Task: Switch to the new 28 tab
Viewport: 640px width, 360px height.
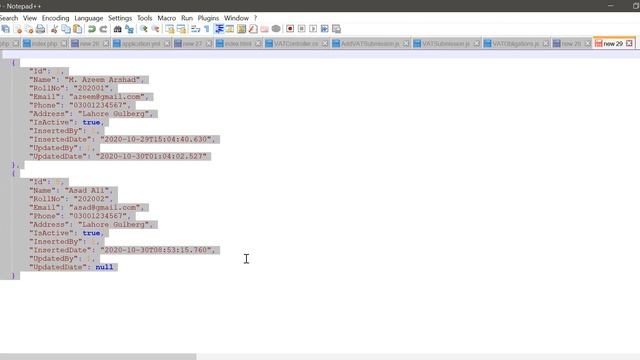Action: click(571, 44)
